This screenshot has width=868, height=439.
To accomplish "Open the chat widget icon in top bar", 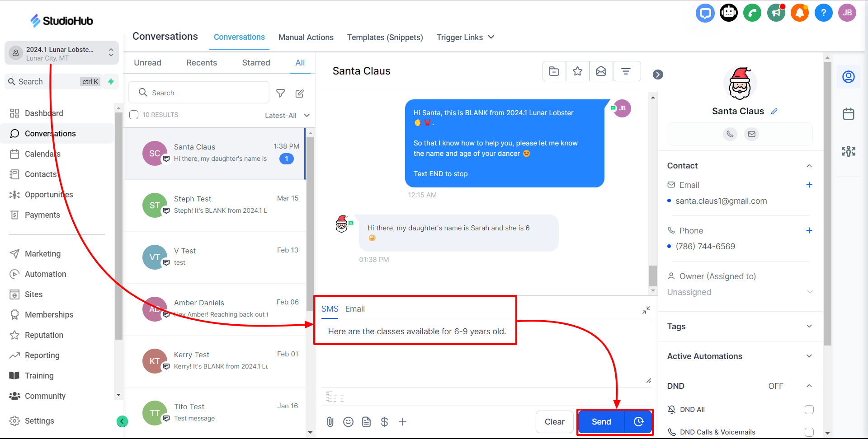I will point(705,13).
